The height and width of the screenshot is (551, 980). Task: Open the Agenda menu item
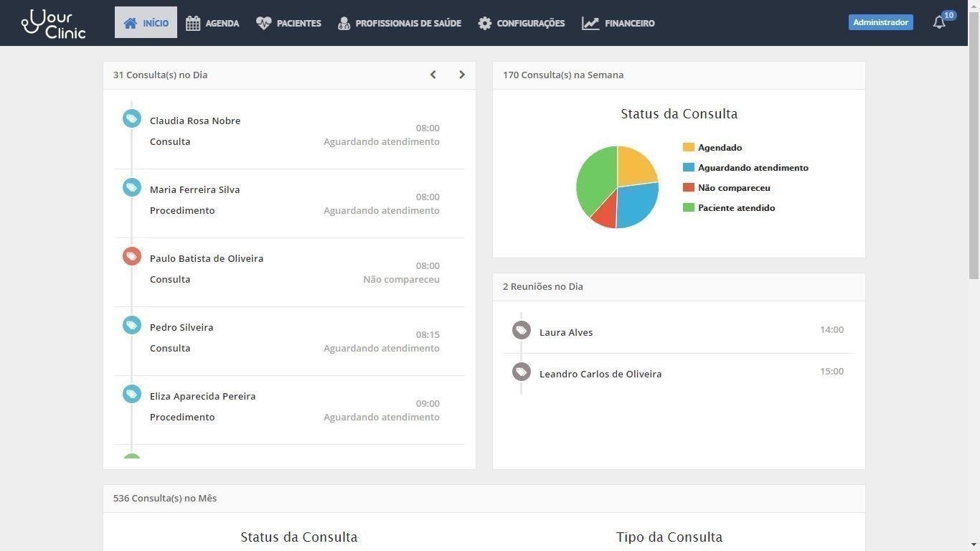212,23
